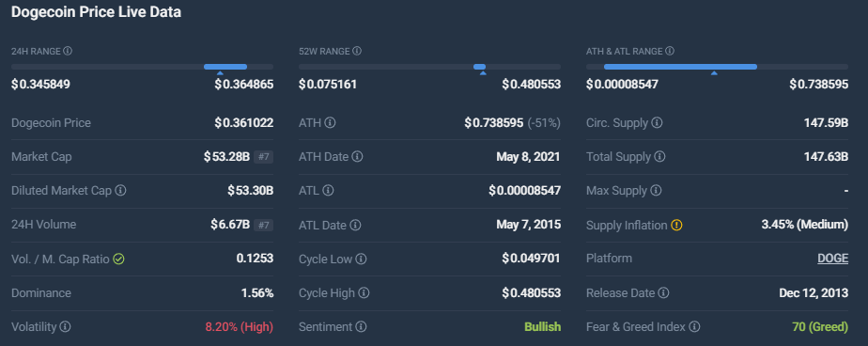868x346 pixels.
Task: Click the Dogecoin Price Live Data heading
Action: [97, 12]
